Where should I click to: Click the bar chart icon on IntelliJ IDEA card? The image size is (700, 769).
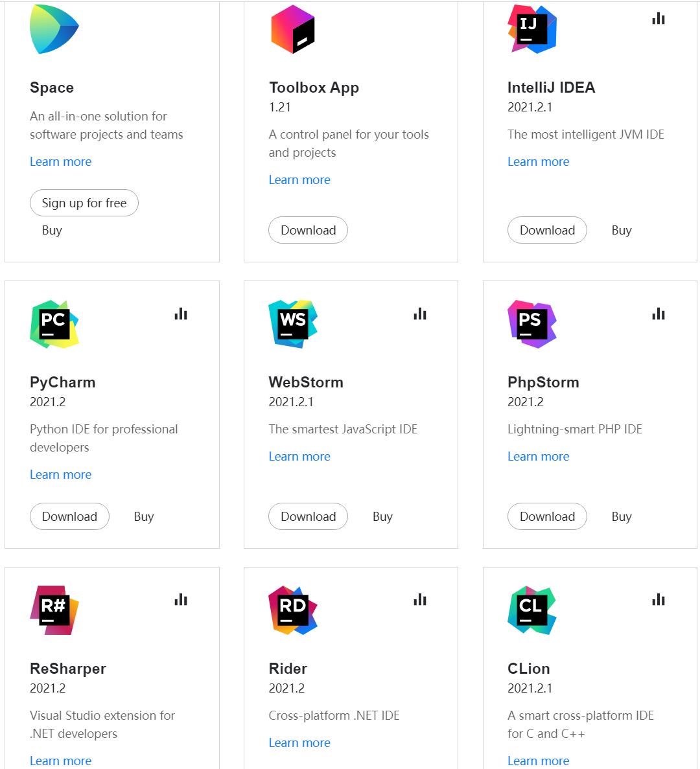659,19
